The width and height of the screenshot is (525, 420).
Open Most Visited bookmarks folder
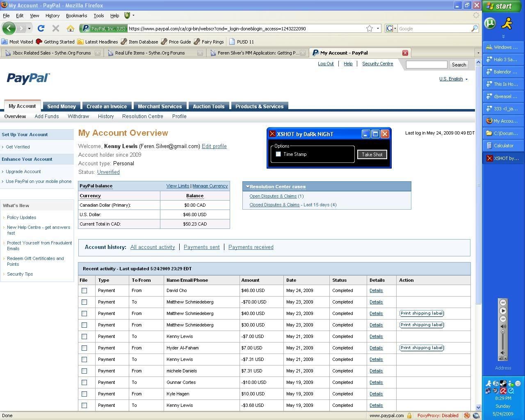(17, 41)
